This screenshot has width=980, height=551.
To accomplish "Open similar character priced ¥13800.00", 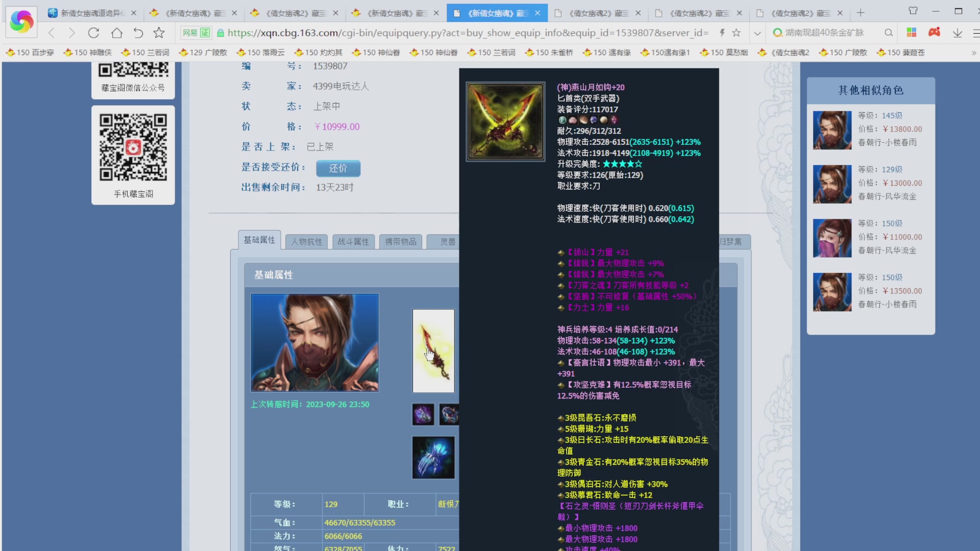I will coord(871,130).
